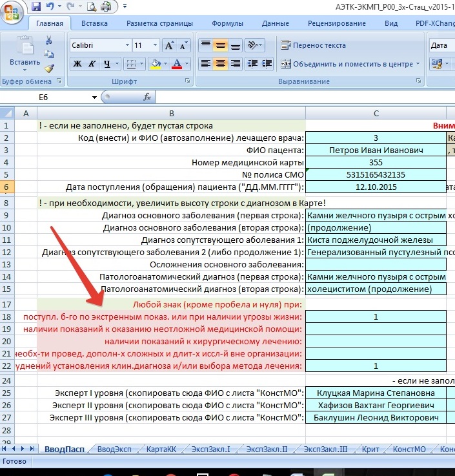Screen dimensions: 455x476
Task: Open the Calibri font name dropdown
Action: click(127, 45)
